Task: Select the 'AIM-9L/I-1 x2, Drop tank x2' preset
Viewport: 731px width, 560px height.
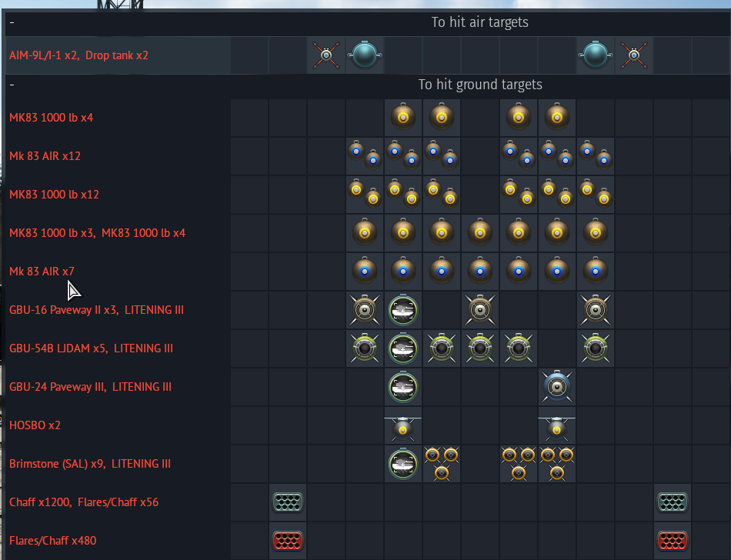Action: pyautogui.click(x=78, y=56)
